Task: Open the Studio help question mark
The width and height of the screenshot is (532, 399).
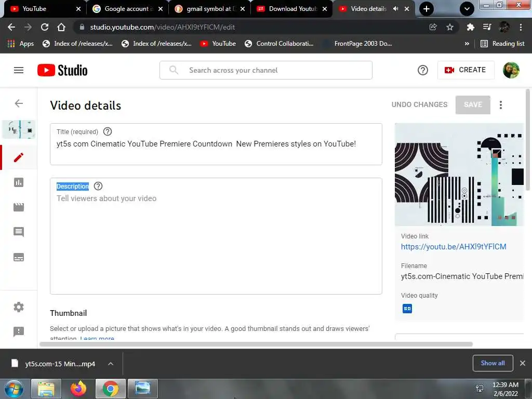Action: click(423, 70)
